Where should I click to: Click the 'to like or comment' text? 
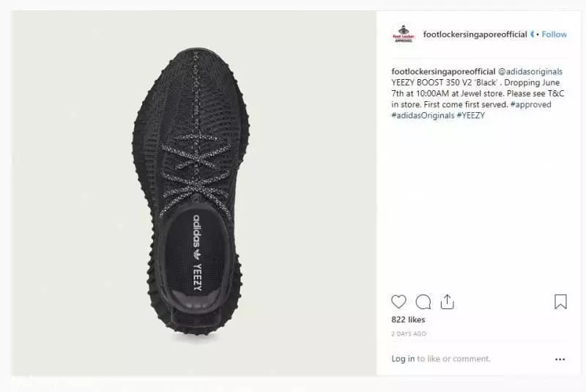[x=453, y=359]
